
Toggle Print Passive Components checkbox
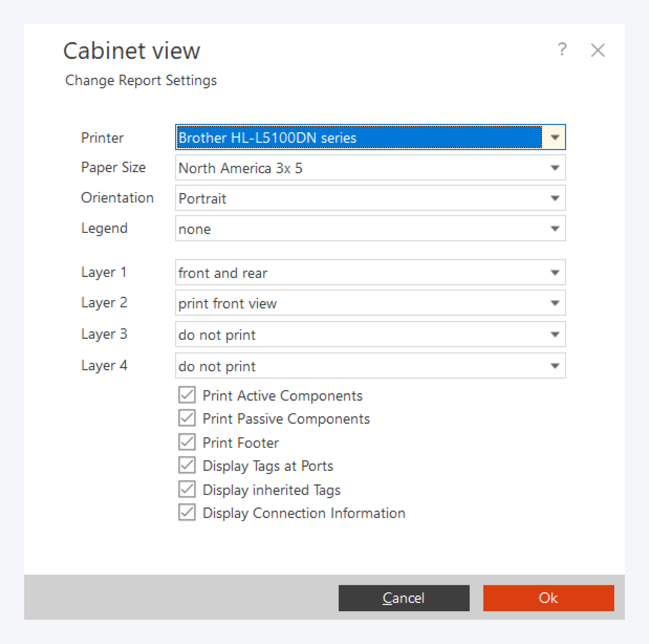pos(187,418)
